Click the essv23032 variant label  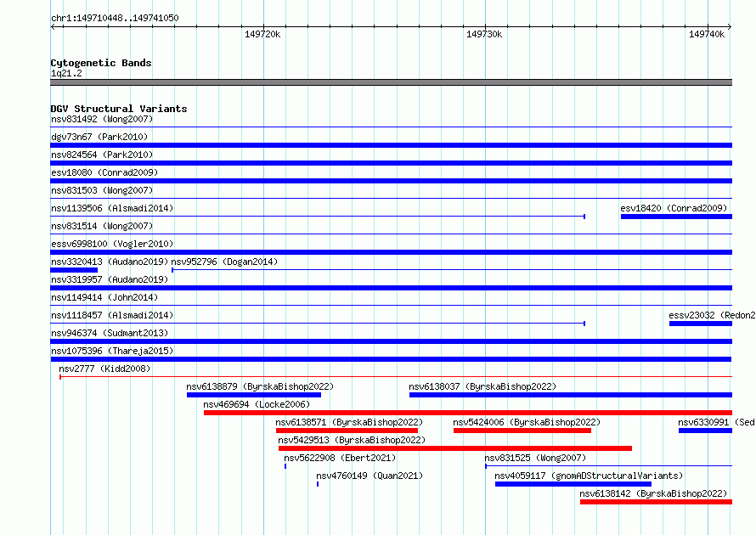pyautogui.click(x=712, y=315)
